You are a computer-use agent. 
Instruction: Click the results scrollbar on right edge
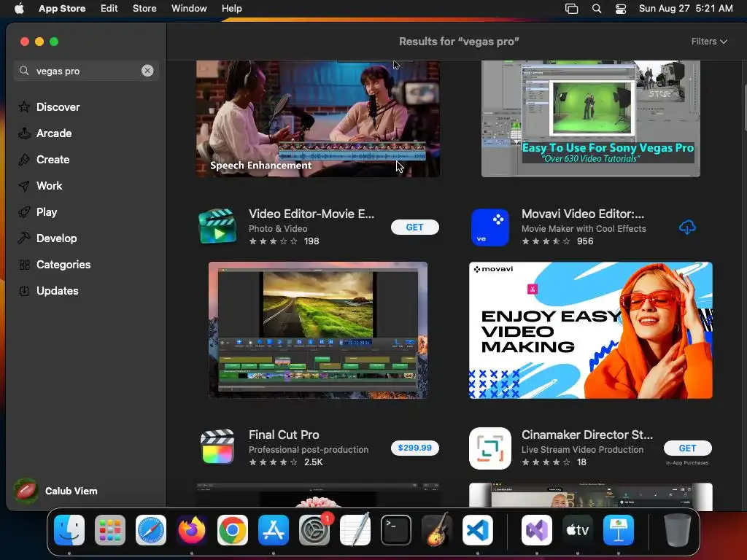coord(744,107)
